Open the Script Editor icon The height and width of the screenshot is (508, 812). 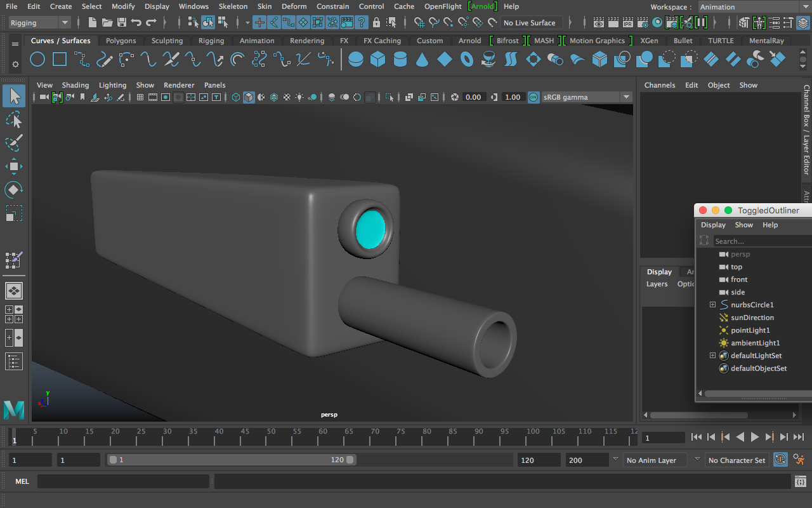point(801,482)
